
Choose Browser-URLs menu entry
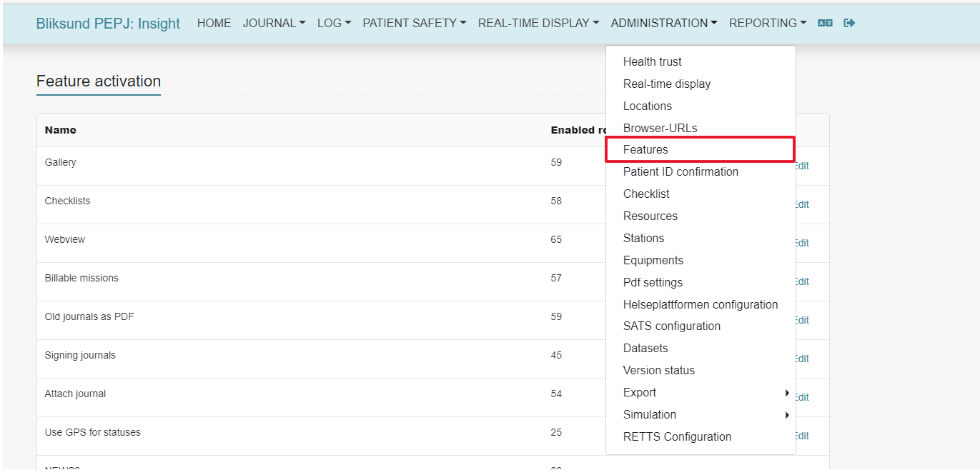pyautogui.click(x=701, y=128)
